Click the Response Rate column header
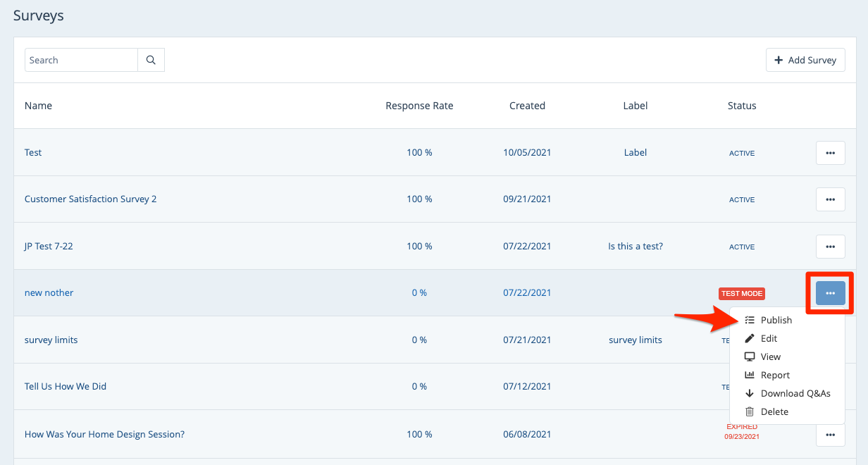Image resolution: width=868 pixels, height=465 pixels. [x=419, y=106]
